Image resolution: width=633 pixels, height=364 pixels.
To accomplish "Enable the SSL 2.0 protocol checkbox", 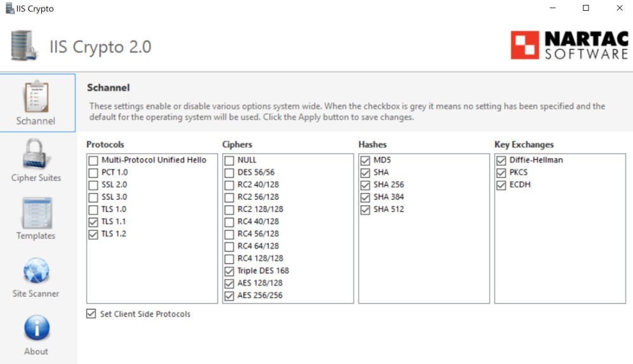I will pyautogui.click(x=93, y=185).
